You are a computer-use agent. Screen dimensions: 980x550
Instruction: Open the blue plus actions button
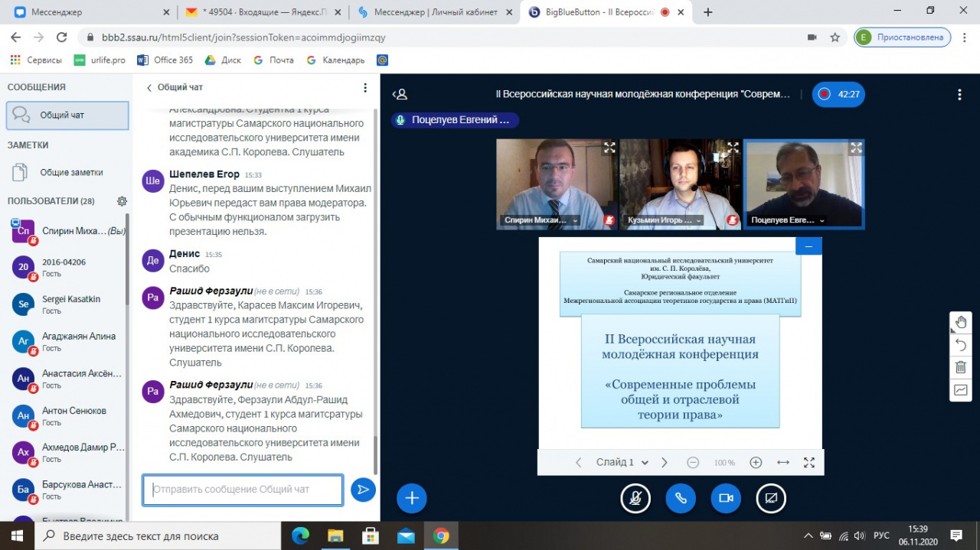(x=411, y=498)
